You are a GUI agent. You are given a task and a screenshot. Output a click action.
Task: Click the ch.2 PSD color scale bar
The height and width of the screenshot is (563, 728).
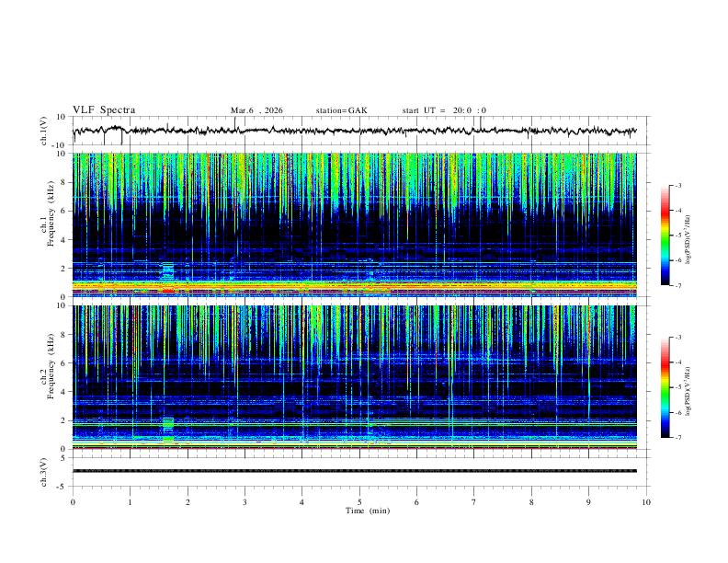pos(665,387)
